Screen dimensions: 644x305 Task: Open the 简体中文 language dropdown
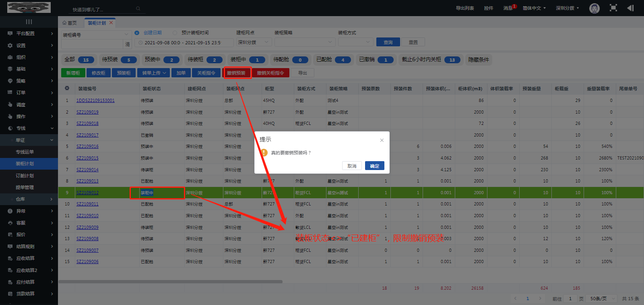(x=534, y=8)
